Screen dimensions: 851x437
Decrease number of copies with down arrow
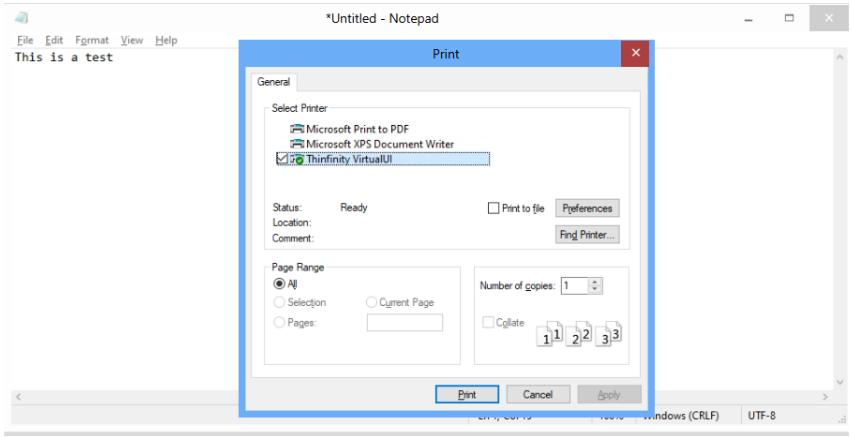[595, 289]
